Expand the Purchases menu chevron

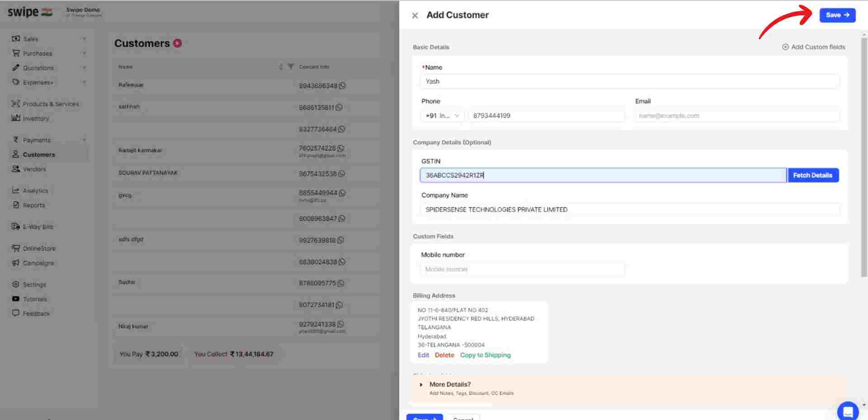(x=84, y=53)
